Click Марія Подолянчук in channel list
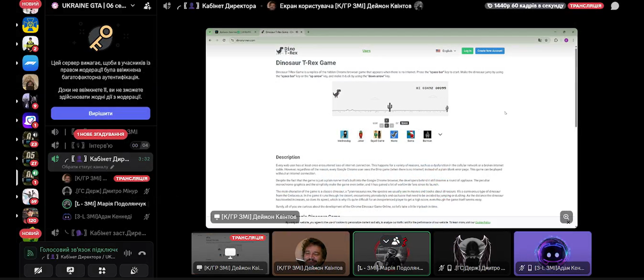Screen dimensions: 644x280 [106, 204]
